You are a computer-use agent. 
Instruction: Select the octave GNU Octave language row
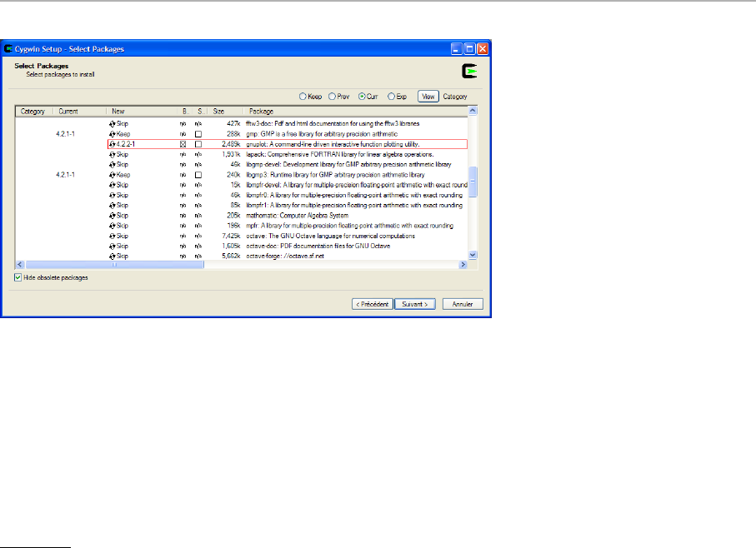pos(330,236)
